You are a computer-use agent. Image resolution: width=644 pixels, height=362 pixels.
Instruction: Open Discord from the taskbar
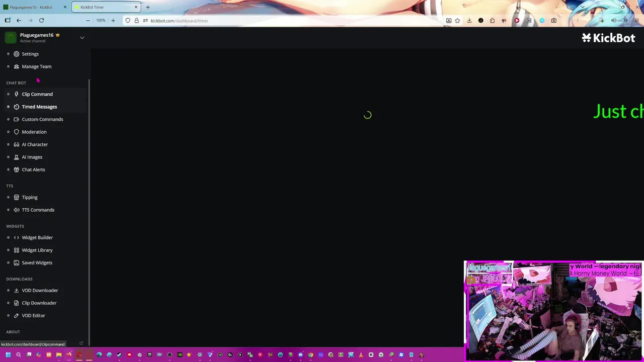click(300, 355)
